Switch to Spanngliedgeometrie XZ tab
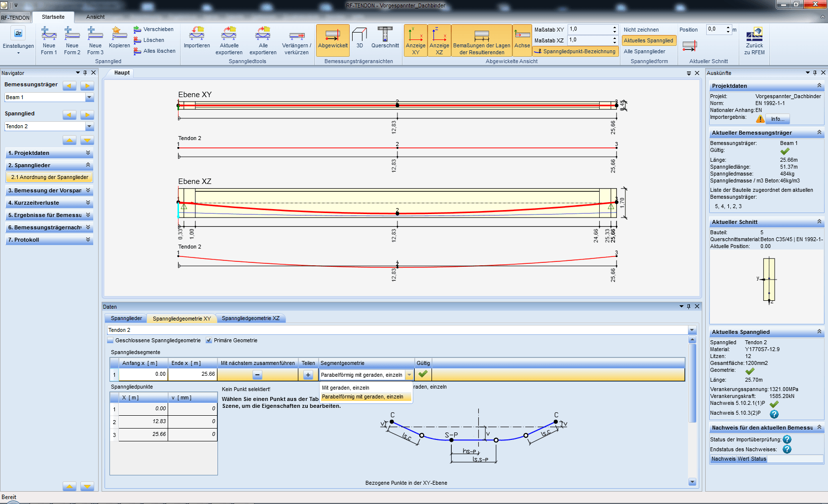 (251, 318)
